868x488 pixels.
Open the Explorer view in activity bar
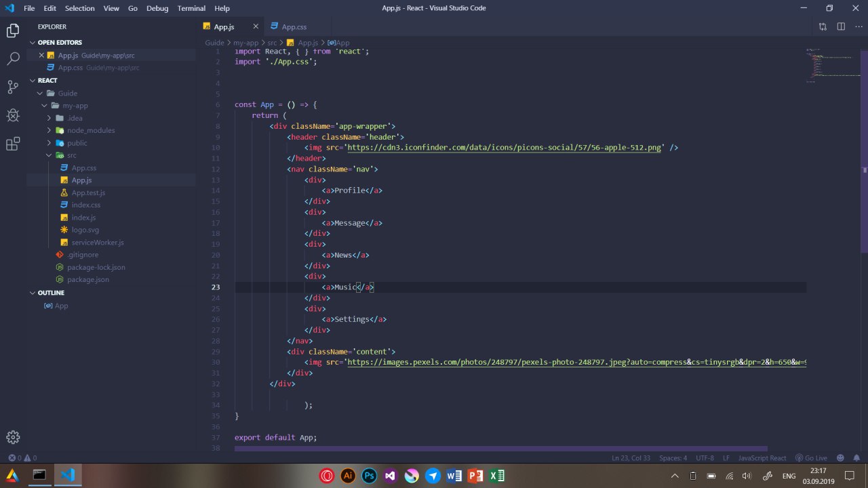click(13, 30)
